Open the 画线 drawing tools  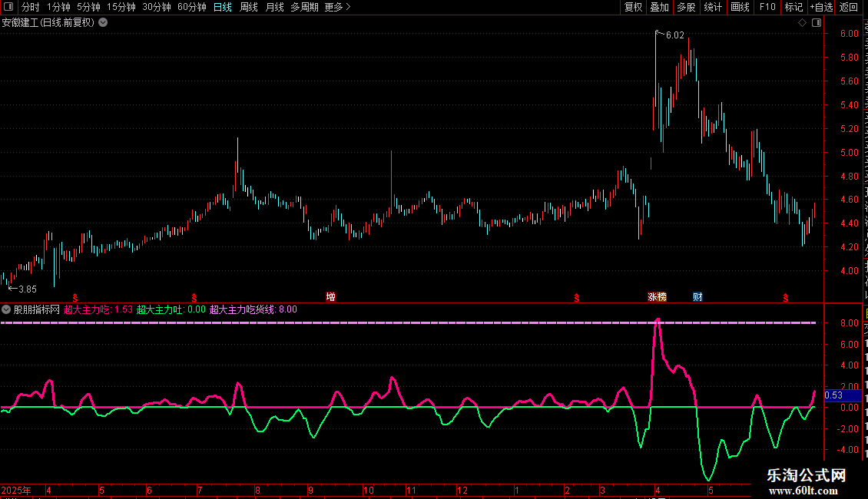click(x=740, y=7)
